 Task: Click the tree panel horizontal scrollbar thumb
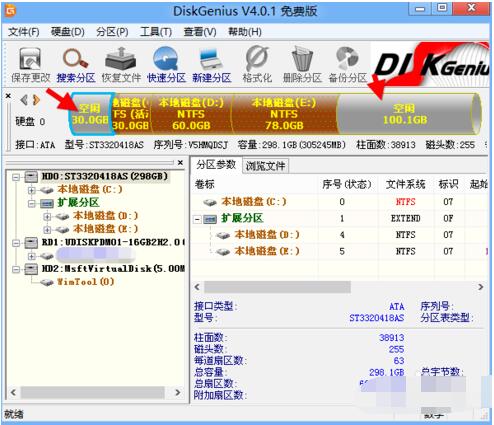(93, 393)
